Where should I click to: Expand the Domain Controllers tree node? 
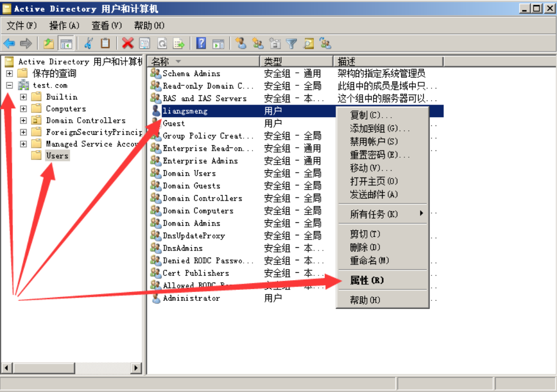tap(23, 120)
